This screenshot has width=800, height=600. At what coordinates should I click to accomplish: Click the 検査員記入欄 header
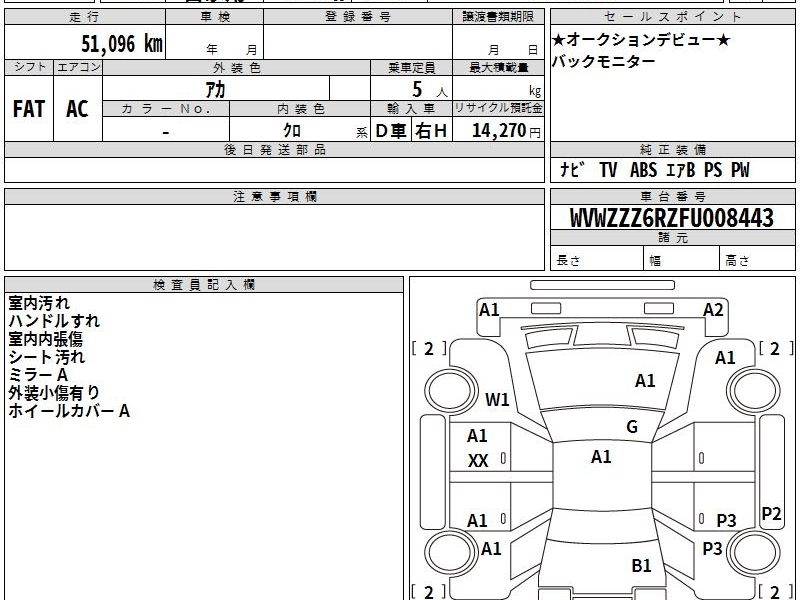point(204,285)
